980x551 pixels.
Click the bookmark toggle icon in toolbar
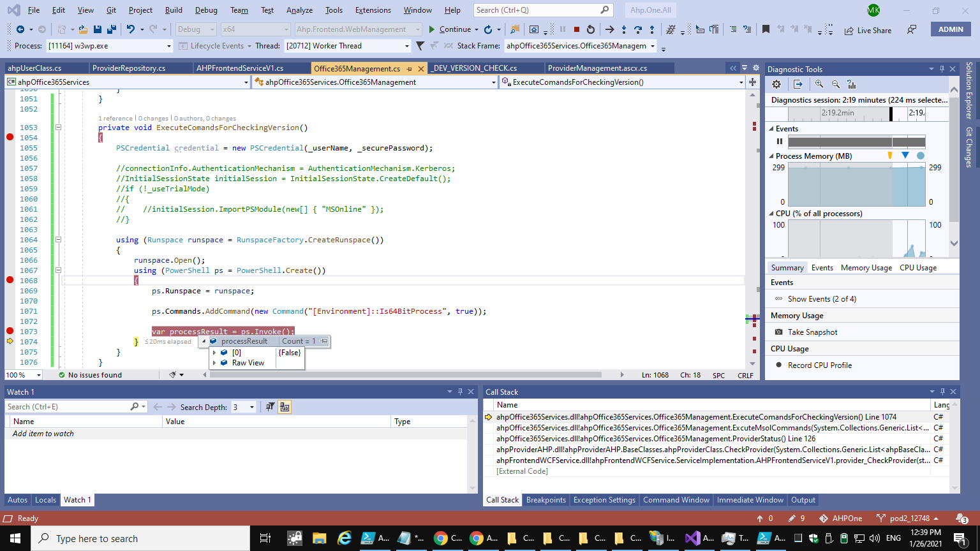click(x=766, y=29)
